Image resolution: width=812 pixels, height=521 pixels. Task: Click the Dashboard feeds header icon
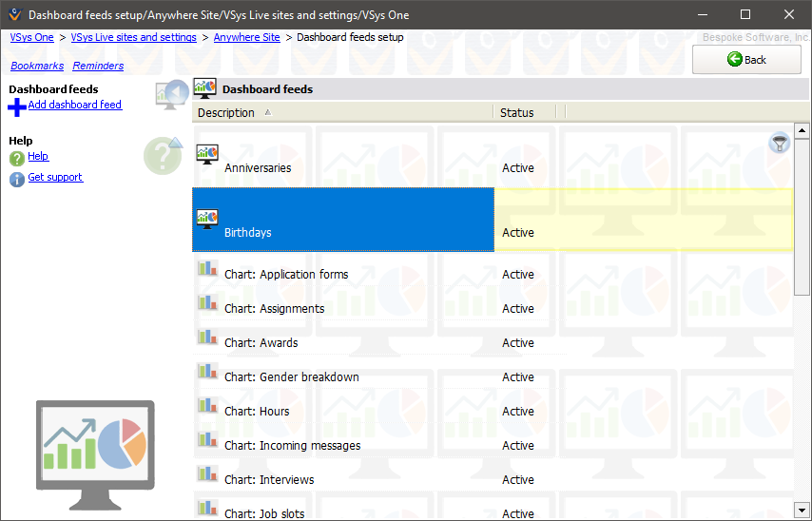tap(204, 88)
